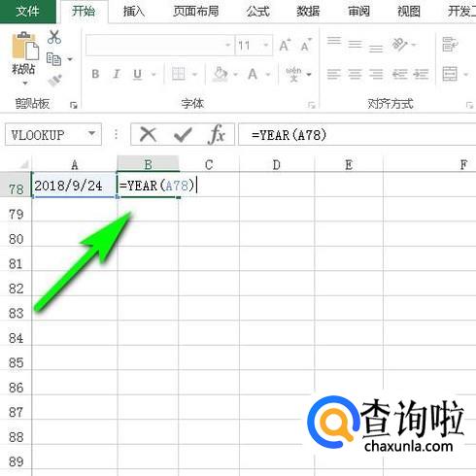Screen dimensions: 476x476
Task: Click the Copy icon in clipboard group
Action: pos(53,59)
